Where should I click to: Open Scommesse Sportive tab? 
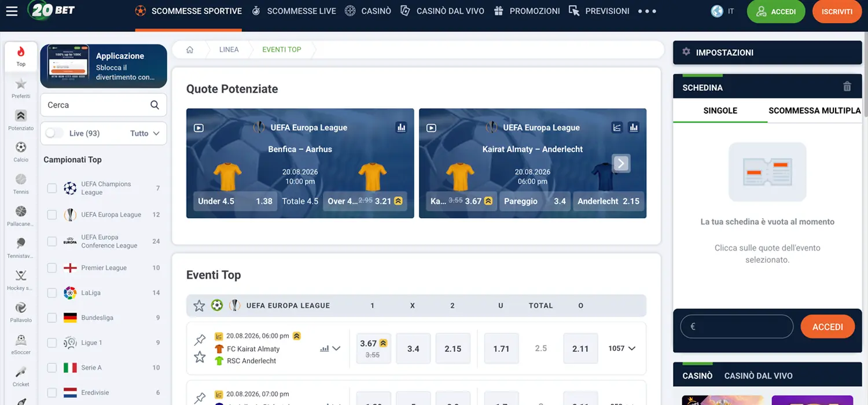(x=188, y=11)
